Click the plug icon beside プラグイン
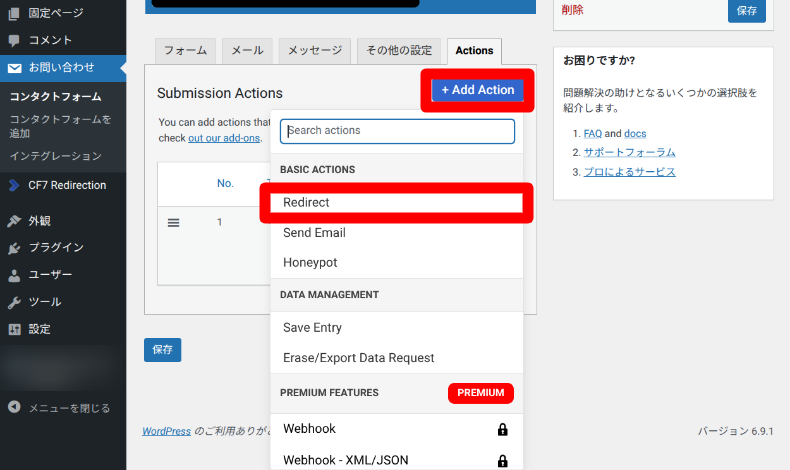 [x=14, y=248]
